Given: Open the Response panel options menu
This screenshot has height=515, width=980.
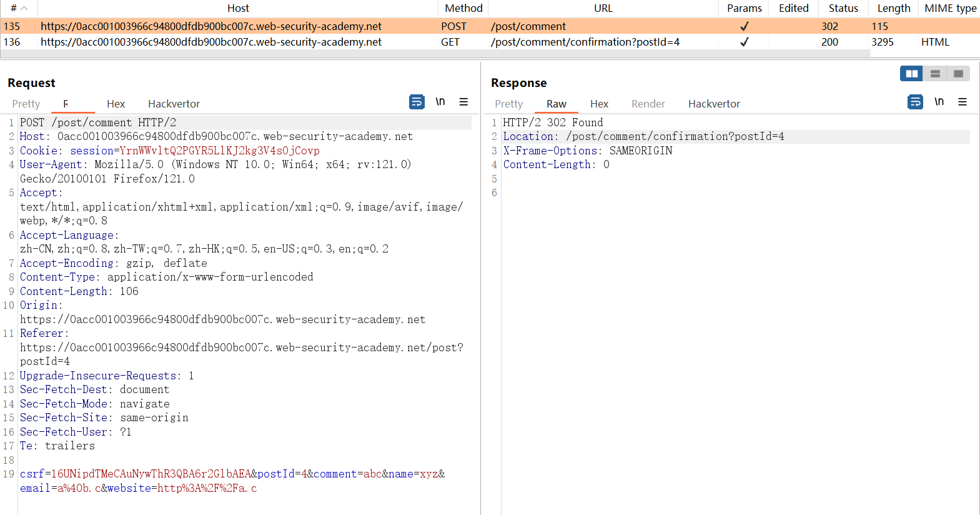Looking at the screenshot, I should pyautogui.click(x=963, y=102).
